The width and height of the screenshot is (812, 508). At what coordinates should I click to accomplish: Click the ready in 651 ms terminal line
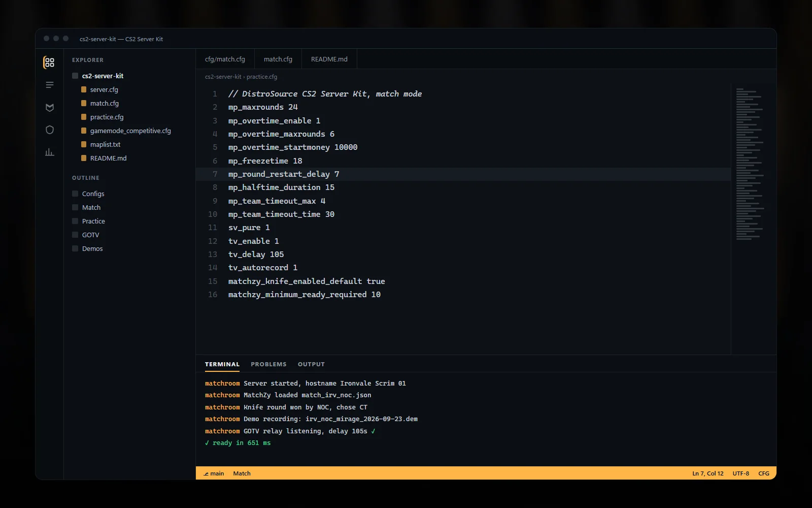pos(238,443)
